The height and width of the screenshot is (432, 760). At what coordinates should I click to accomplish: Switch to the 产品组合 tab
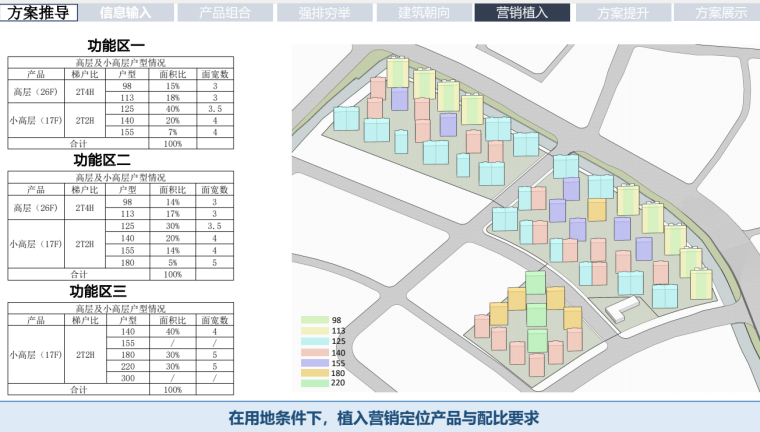pos(225,13)
